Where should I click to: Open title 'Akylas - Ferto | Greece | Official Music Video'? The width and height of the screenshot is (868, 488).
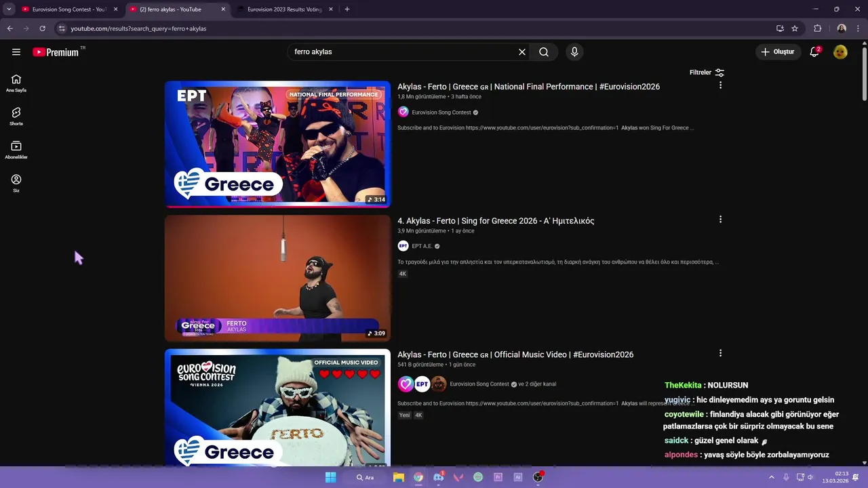[515, 354]
